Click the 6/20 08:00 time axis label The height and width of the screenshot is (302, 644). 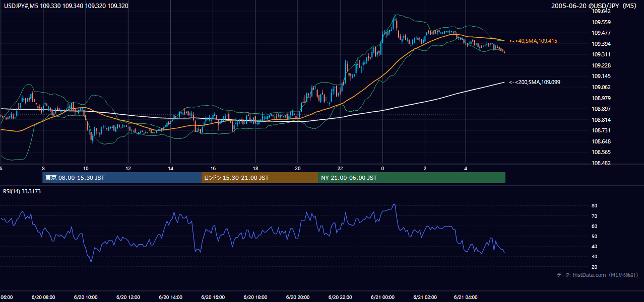click(x=43, y=297)
